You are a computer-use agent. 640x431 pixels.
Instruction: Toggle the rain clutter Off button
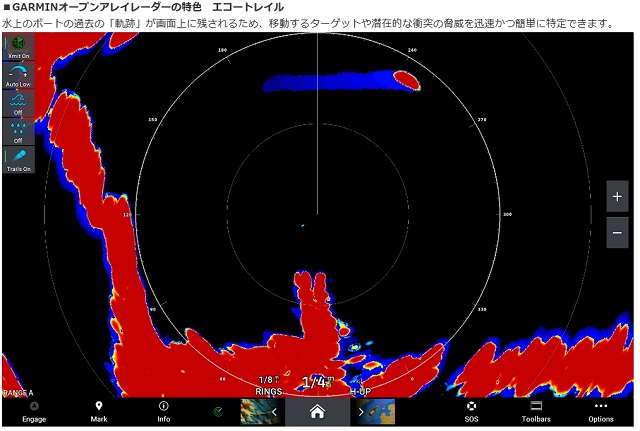click(x=18, y=132)
